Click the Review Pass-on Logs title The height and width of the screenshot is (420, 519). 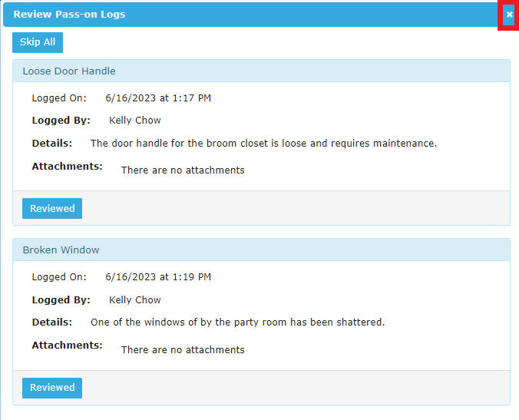[x=69, y=15]
